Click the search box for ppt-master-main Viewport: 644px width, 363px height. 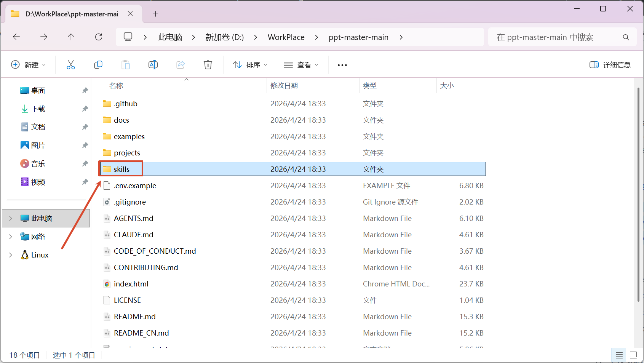pyautogui.click(x=556, y=37)
